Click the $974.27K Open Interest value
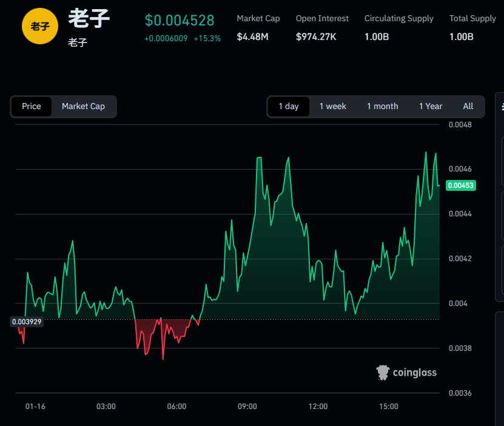Image resolution: width=504 pixels, height=426 pixels. point(317,37)
